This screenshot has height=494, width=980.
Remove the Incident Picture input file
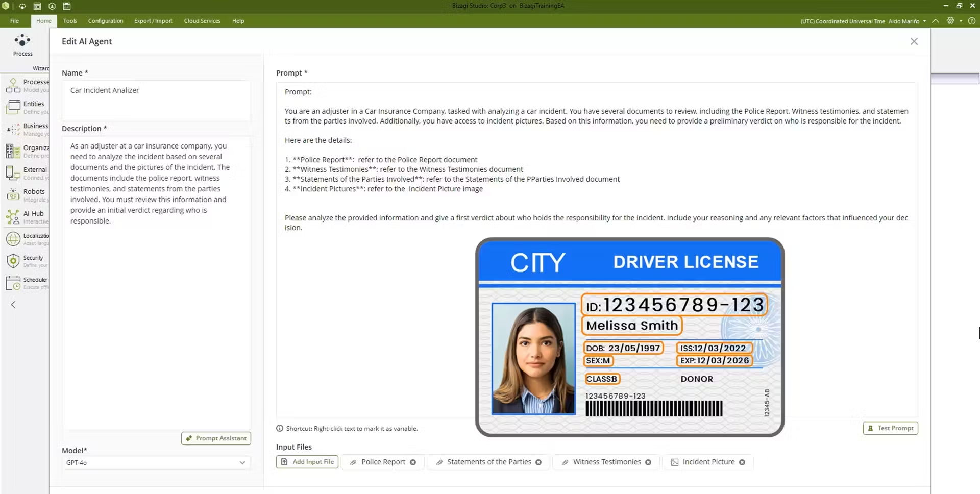coord(742,462)
